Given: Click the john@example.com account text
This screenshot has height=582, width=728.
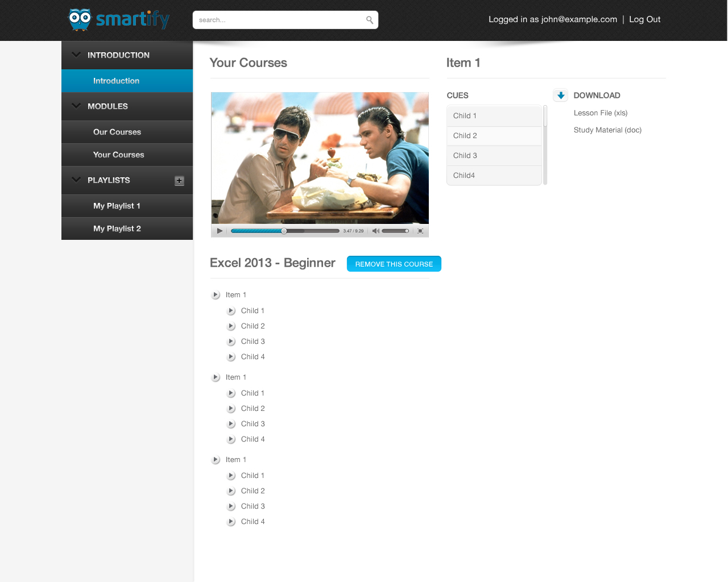Looking at the screenshot, I should pos(579,19).
